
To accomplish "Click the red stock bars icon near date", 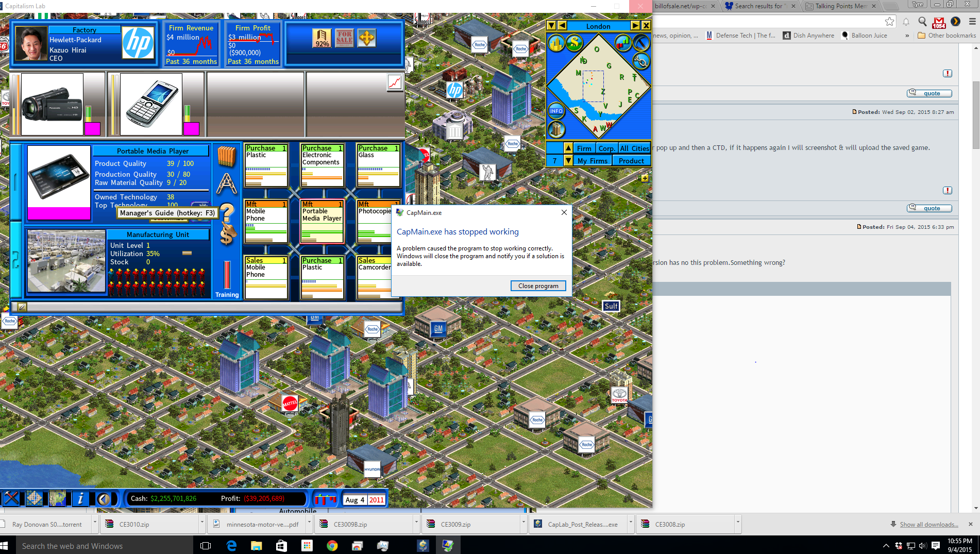I will (325, 499).
